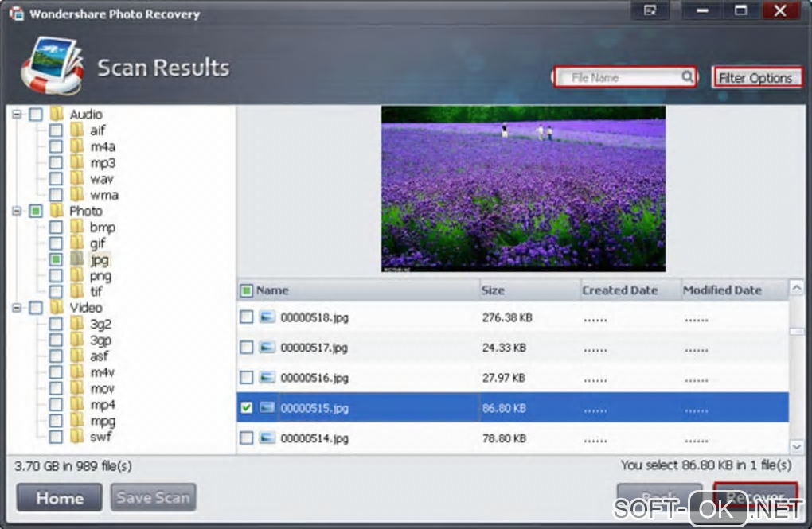The width and height of the screenshot is (812, 529).
Task: Click the Back button
Action: (x=659, y=496)
